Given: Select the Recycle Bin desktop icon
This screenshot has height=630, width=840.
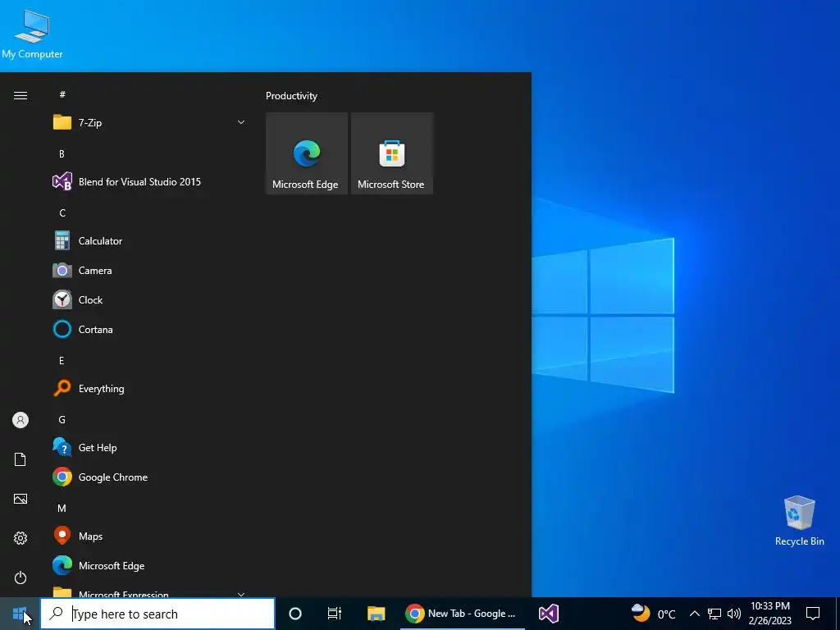Looking at the screenshot, I should (799, 521).
